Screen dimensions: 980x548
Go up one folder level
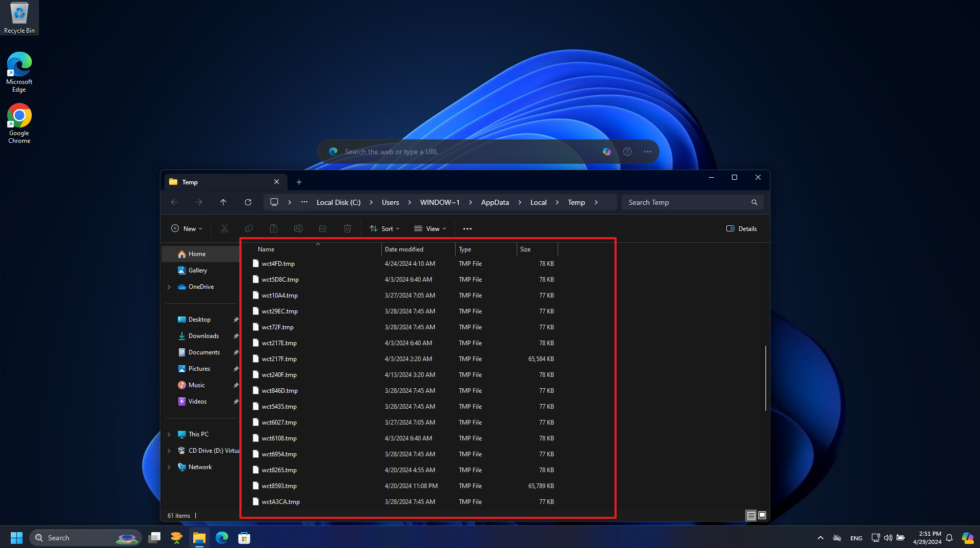tap(223, 202)
